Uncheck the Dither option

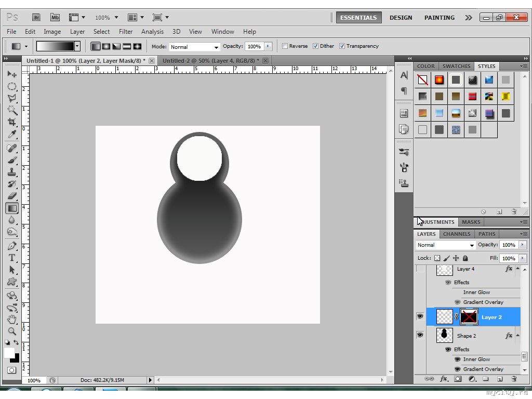[x=315, y=46]
